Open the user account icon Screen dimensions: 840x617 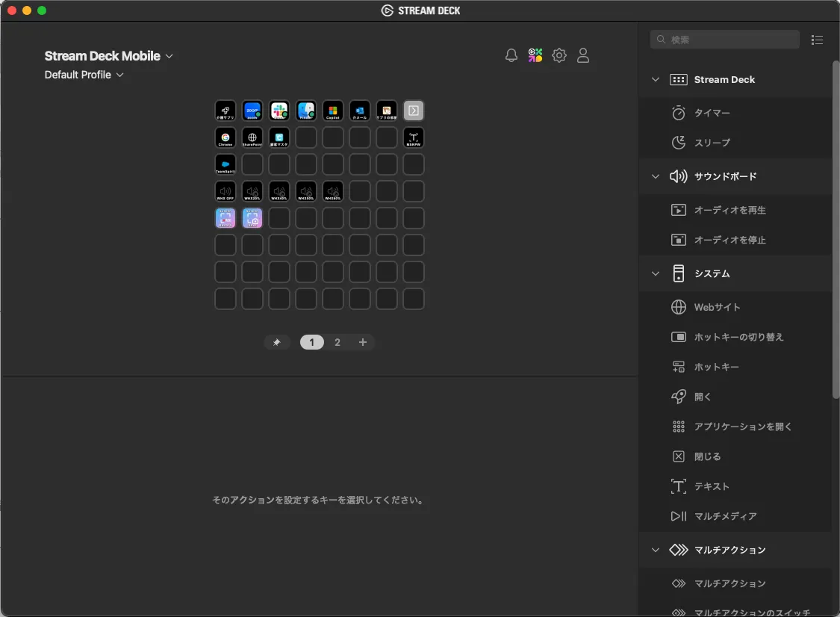(x=583, y=55)
